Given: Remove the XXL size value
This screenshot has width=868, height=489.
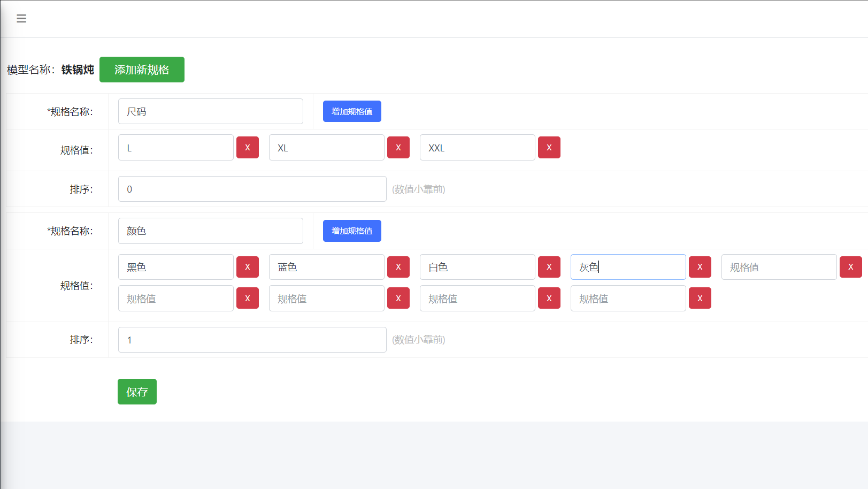Looking at the screenshot, I should pos(549,148).
